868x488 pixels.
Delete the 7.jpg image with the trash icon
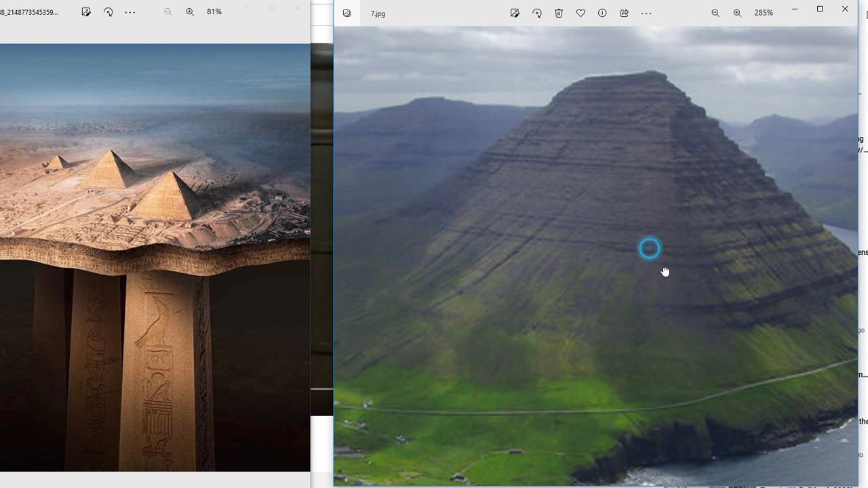point(559,13)
